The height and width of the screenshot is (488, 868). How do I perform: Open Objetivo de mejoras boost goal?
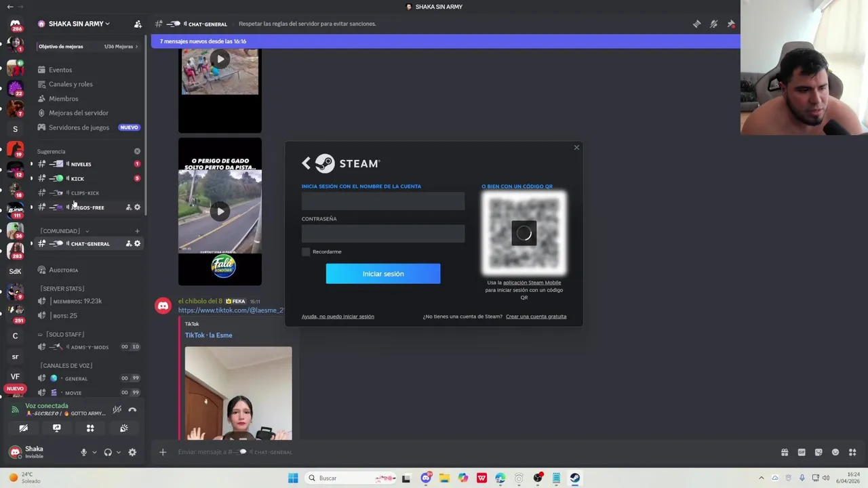pos(88,47)
